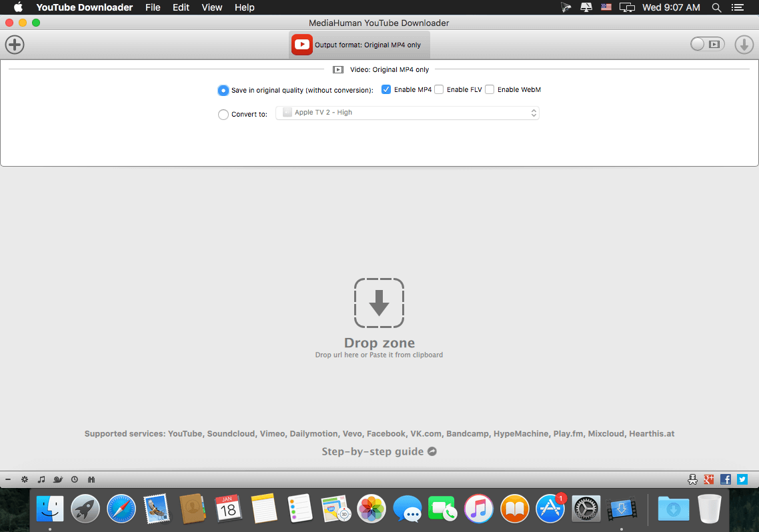This screenshot has width=759, height=532.
Task: Open the Calendar app in the dock
Action: tap(229, 509)
